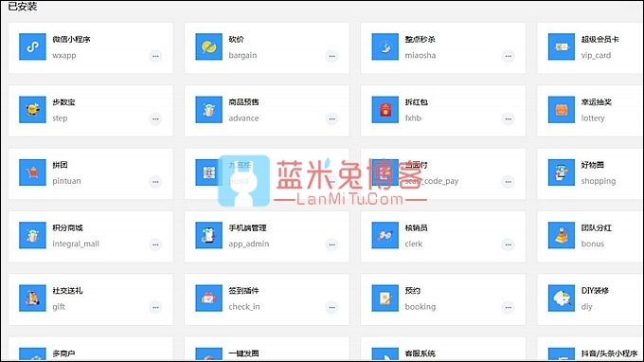The width and height of the screenshot is (644, 362).
Task: Open more options for app_admin card
Action: pos(331,244)
